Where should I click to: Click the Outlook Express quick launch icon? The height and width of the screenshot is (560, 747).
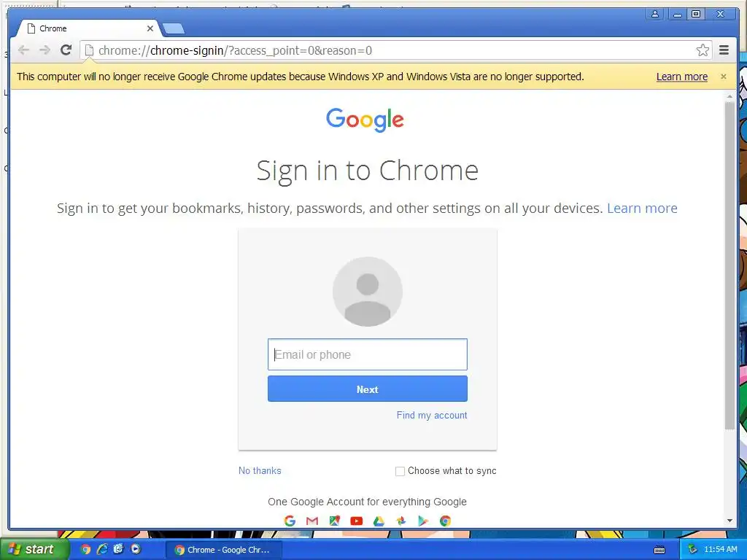[x=119, y=549]
